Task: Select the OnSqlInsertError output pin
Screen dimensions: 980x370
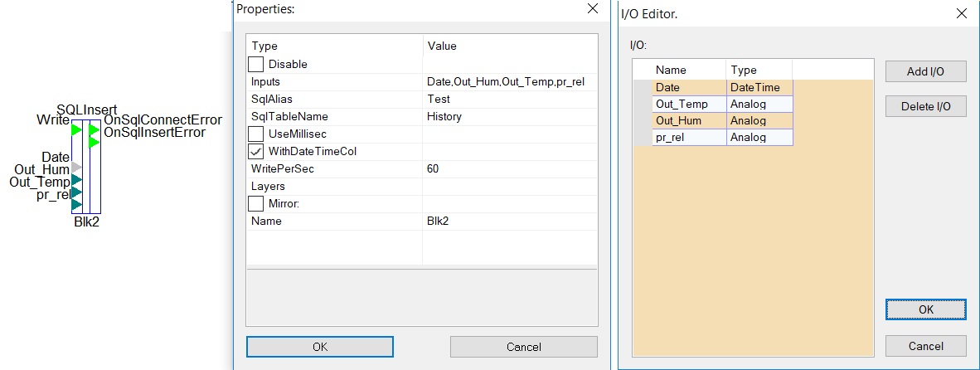Action: pyautogui.click(x=94, y=143)
